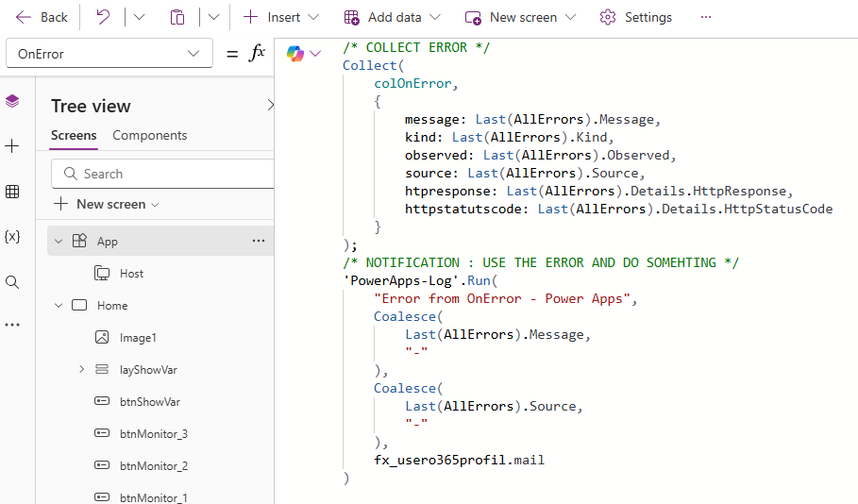Click the Search magnifier icon in sidebar

[12, 282]
